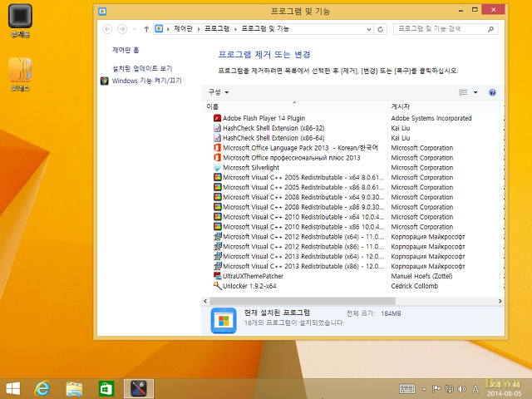Click icon of Visual C++ 2008 x64 entry
This screenshot has width=532, height=399.
click(x=218, y=197)
